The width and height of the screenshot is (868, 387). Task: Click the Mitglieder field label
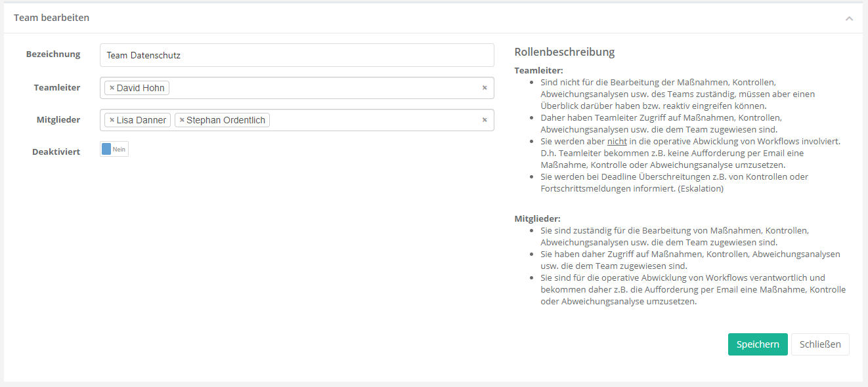[x=58, y=119]
